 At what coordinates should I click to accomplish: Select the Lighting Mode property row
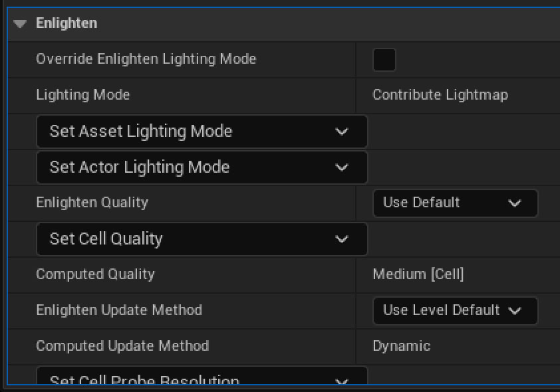284,95
